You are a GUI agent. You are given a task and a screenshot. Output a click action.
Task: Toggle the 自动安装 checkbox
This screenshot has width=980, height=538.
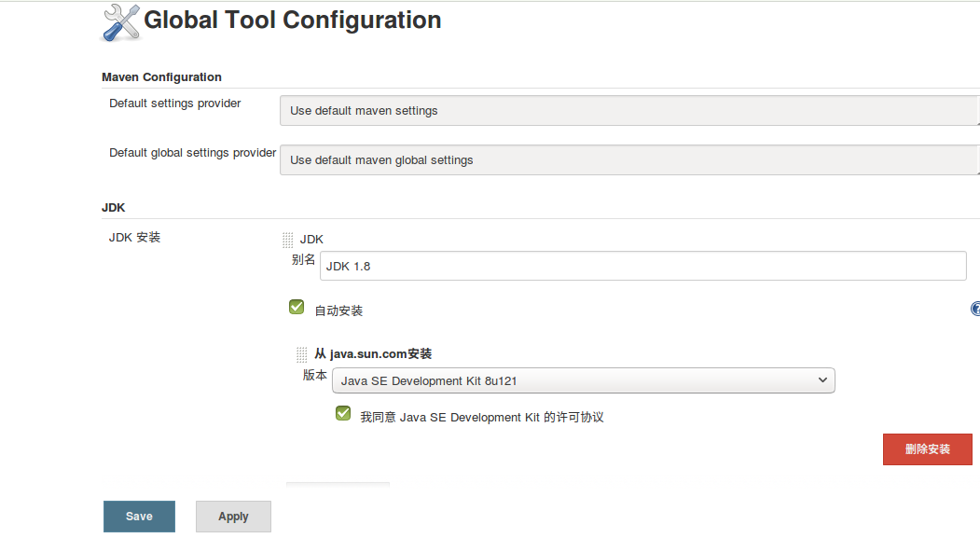[x=297, y=307]
